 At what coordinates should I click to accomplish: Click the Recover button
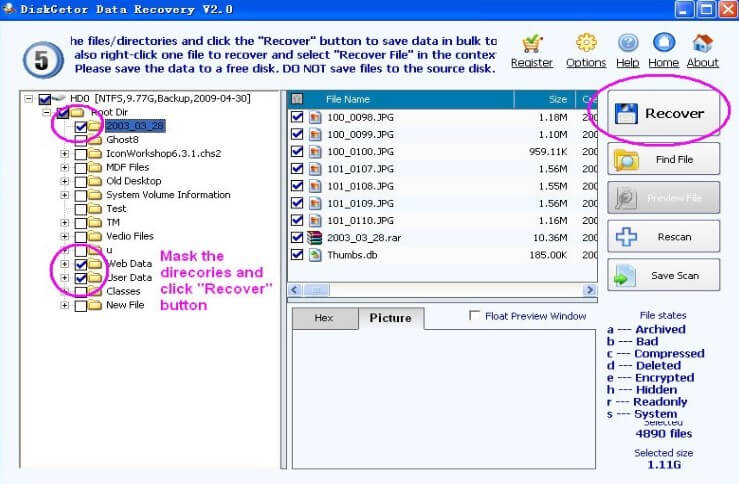tap(664, 113)
